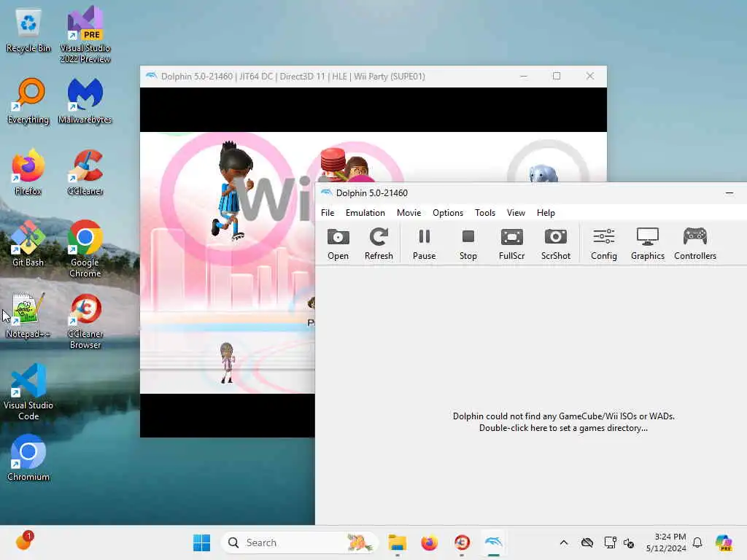
Task: Click the widgets icon with red badge
Action: 24,541
